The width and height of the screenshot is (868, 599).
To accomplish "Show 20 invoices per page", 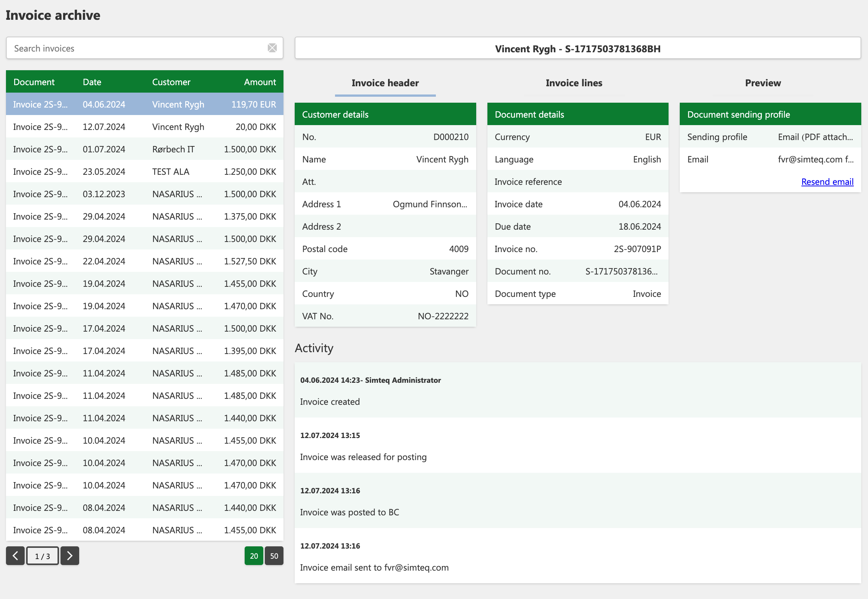I will click(254, 555).
